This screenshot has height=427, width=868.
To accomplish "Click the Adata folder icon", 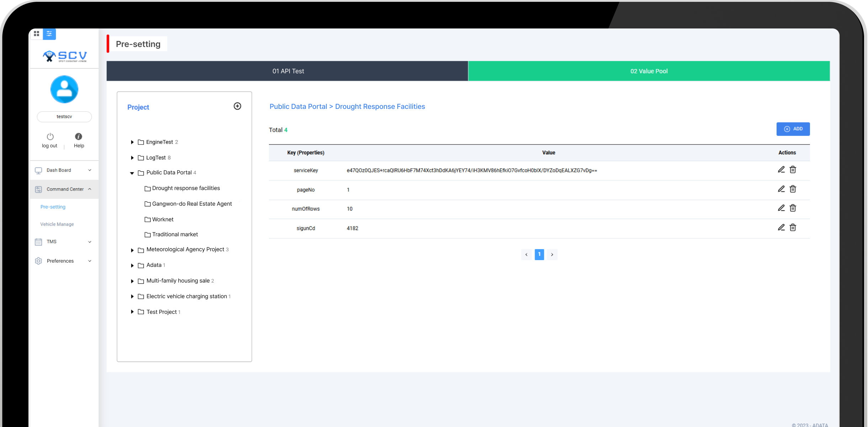I will pyautogui.click(x=141, y=265).
